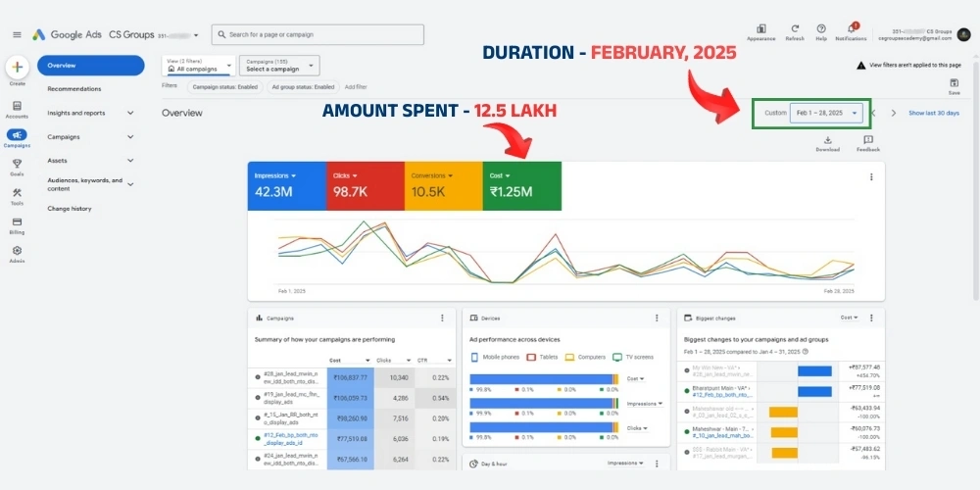Click the Refresh icon in header
This screenshot has height=490, width=980.
pyautogui.click(x=795, y=29)
